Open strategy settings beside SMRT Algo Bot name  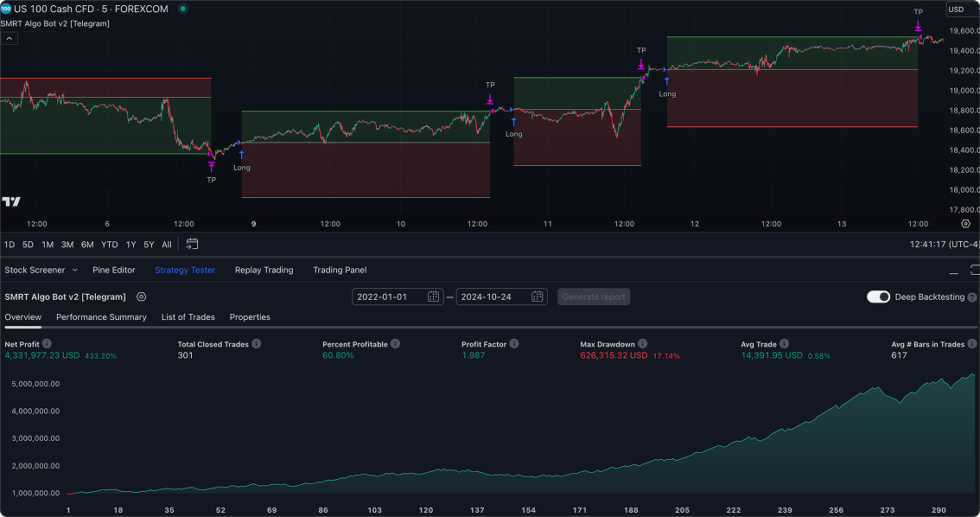pos(142,297)
